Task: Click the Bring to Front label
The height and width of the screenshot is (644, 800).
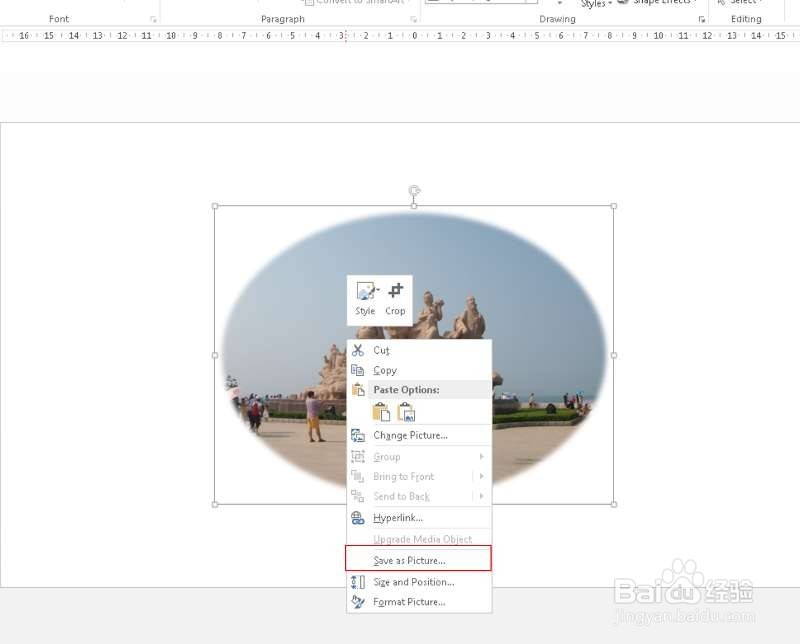Action: pyautogui.click(x=403, y=477)
